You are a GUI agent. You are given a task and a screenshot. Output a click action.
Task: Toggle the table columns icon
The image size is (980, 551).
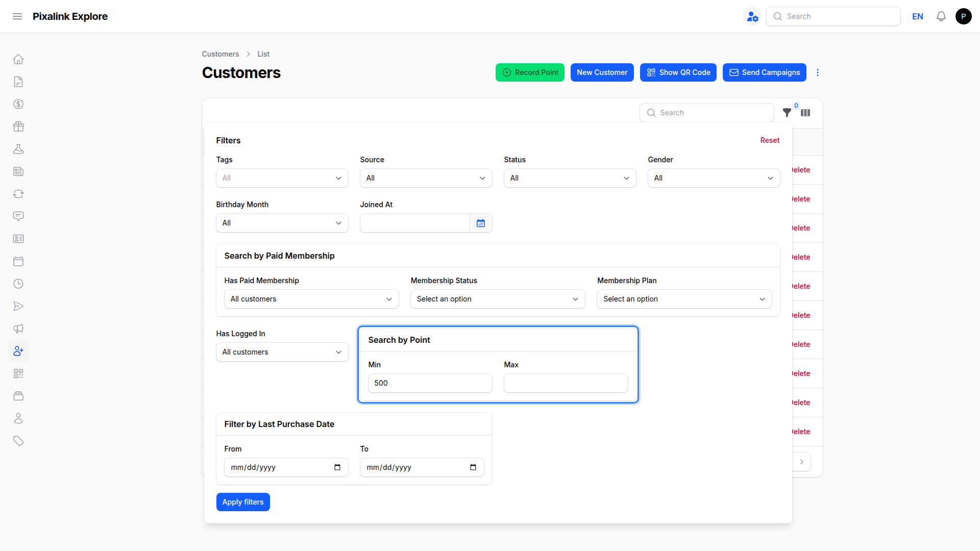[805, 113]
